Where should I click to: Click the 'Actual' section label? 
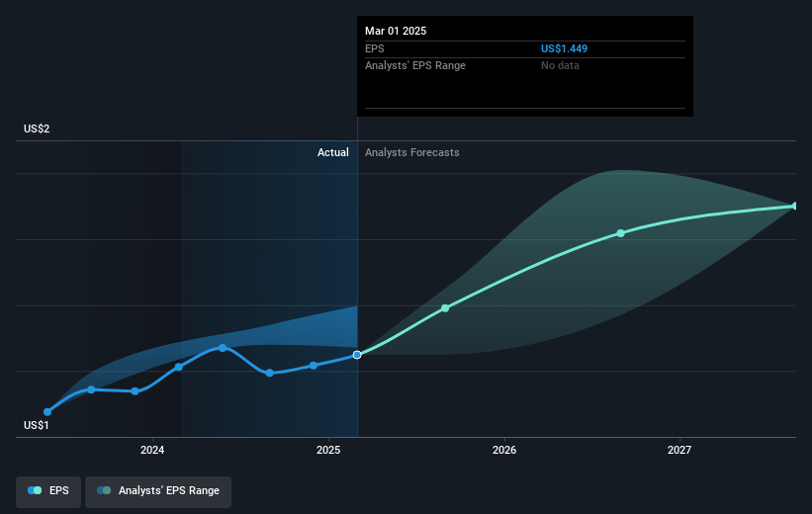coord(333,152)
